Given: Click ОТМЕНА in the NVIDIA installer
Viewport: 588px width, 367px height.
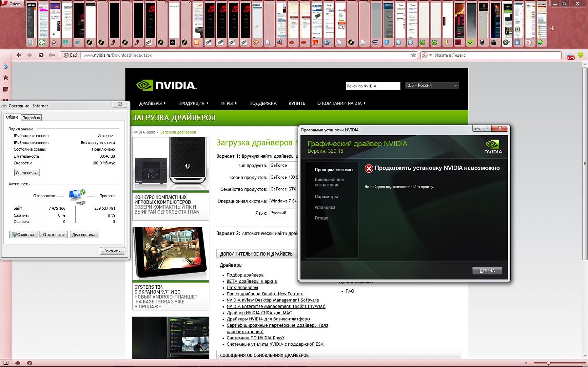Looking at the screenshot, I should click(x=487, y=271).
